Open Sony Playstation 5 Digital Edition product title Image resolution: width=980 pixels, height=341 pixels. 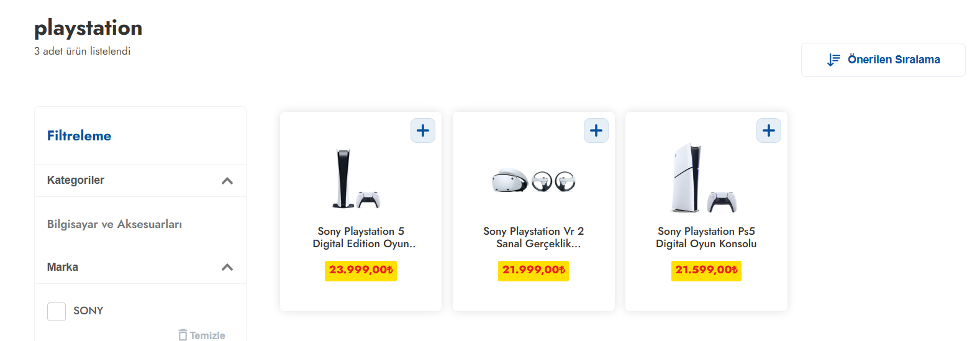tap(364, 237)
